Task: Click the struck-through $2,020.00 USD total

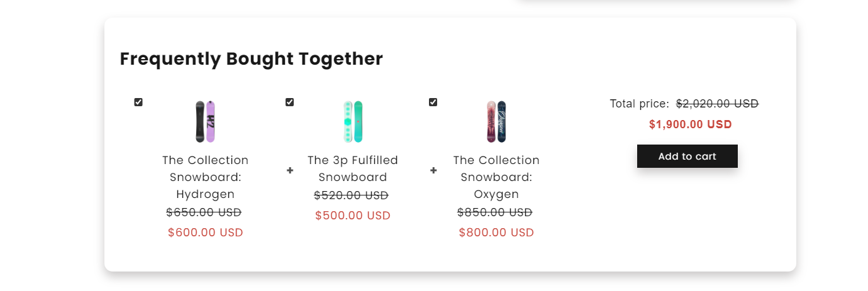Action: tap(717, 104)
